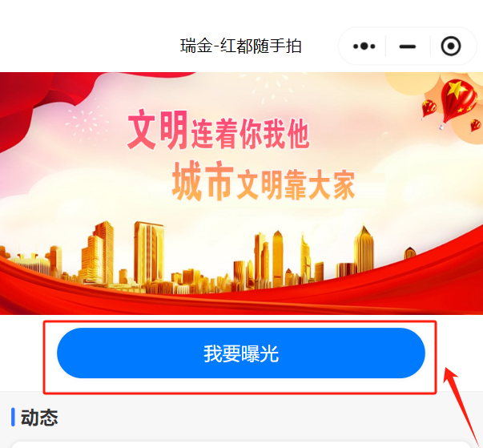Click the blue bar marker beside 动态
The width and height of the screenshot is (483, 448).
pyautogui.click(x=13, y=418)
